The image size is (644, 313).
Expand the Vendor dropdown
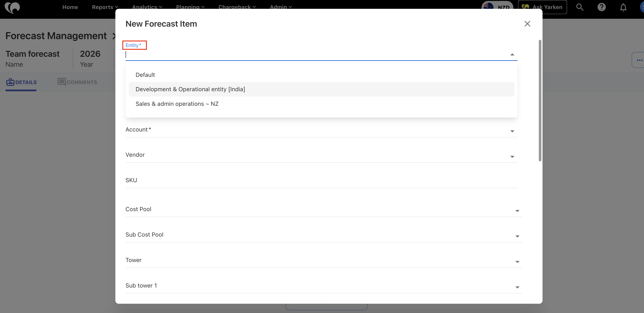[x=512, y=157]
